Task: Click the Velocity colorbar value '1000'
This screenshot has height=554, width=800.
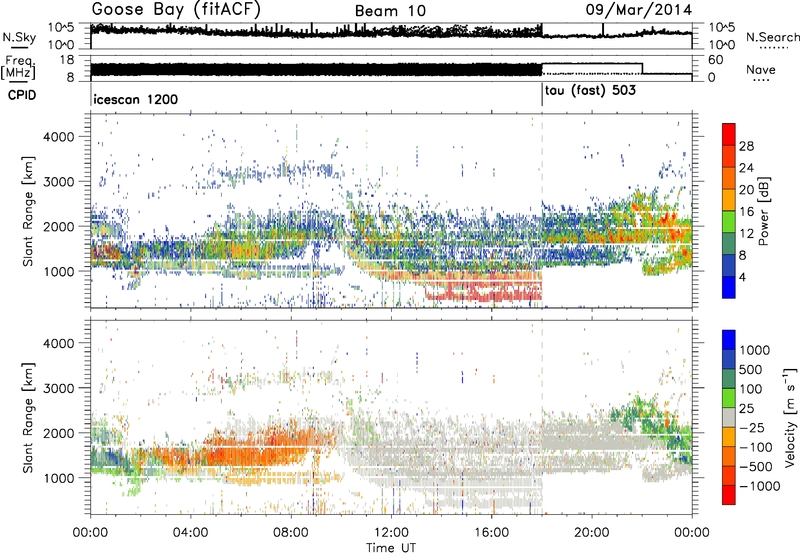Action: pos(754,350)
